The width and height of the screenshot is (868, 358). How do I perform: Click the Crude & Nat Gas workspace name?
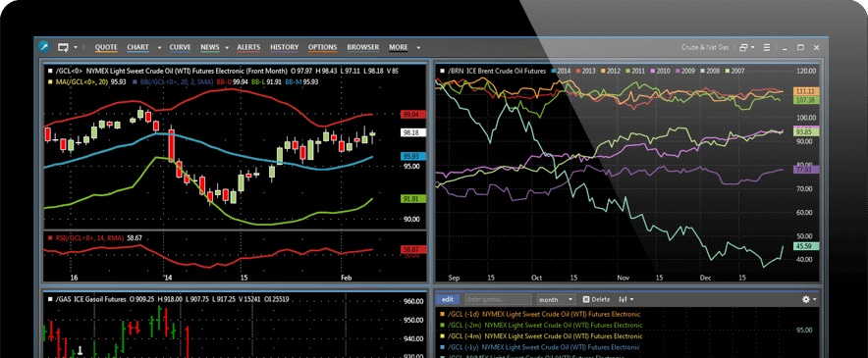pos(705,48)
